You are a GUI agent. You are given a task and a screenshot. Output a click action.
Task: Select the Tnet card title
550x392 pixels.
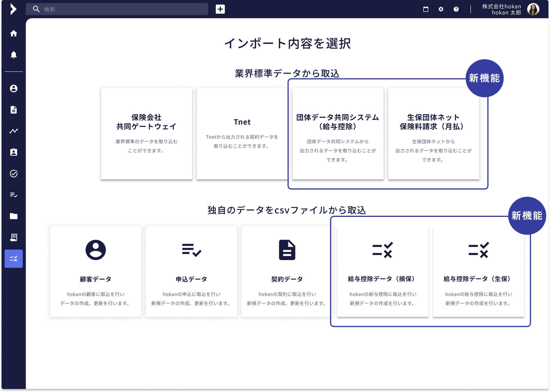242,122
